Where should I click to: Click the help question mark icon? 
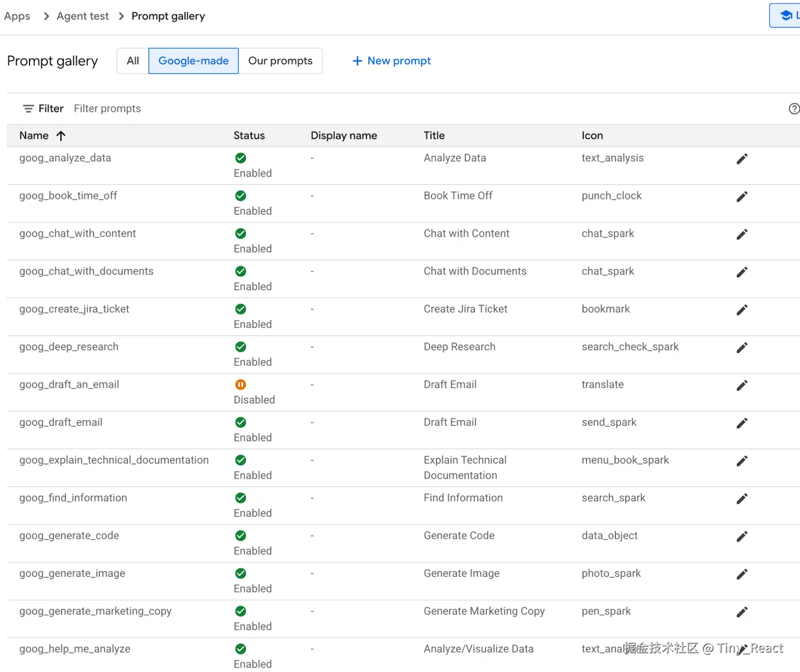click(793, 108)
